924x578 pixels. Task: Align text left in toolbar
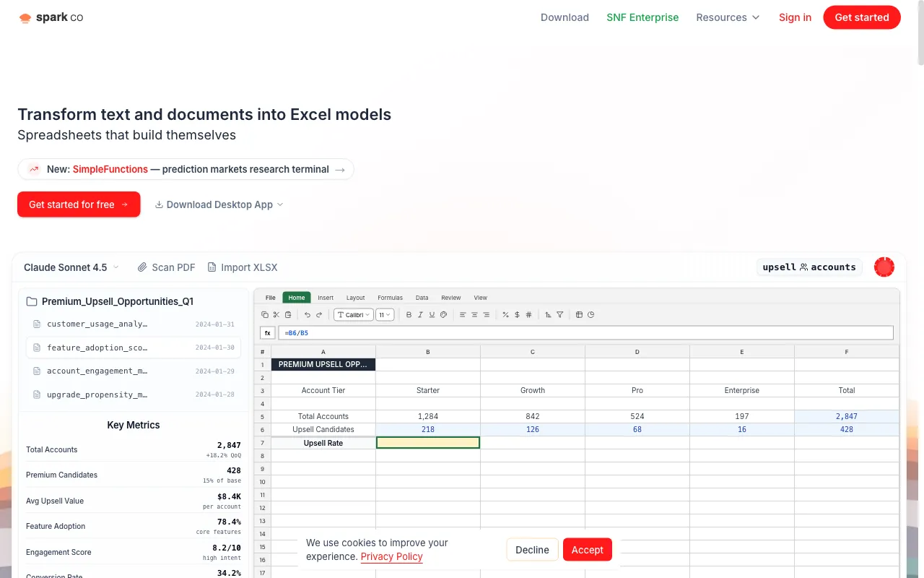coord(463,314)
